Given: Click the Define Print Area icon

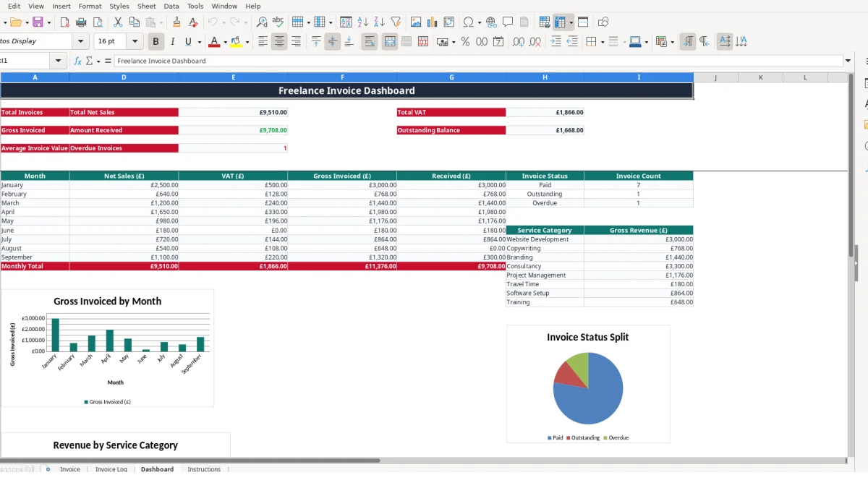Looking at the screenshot, I should [x=545, y=22].
